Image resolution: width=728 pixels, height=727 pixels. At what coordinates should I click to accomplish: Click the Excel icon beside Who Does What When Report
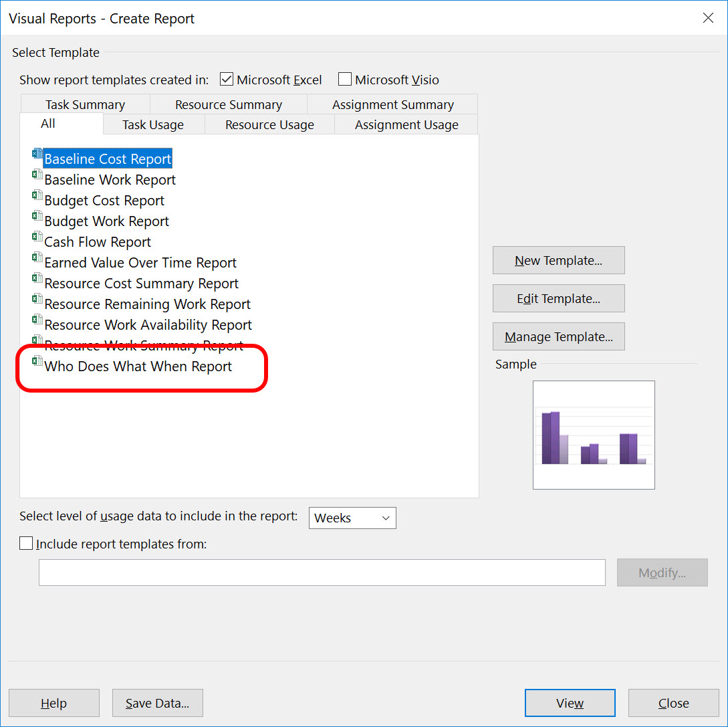[37, 361]
